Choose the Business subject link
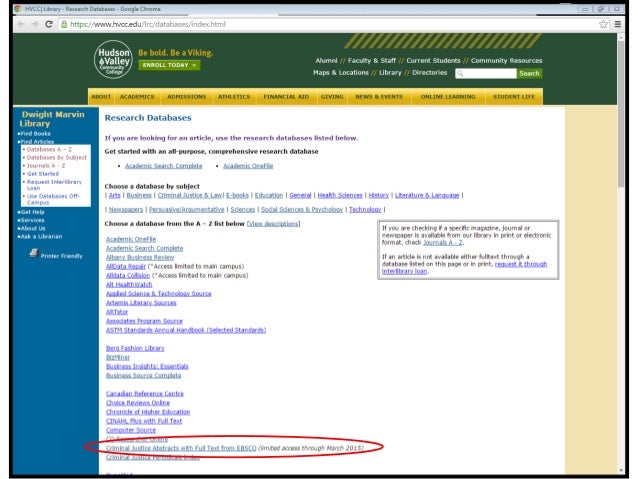The width and height of the screenshot is (638, 479). click(139, 195)
